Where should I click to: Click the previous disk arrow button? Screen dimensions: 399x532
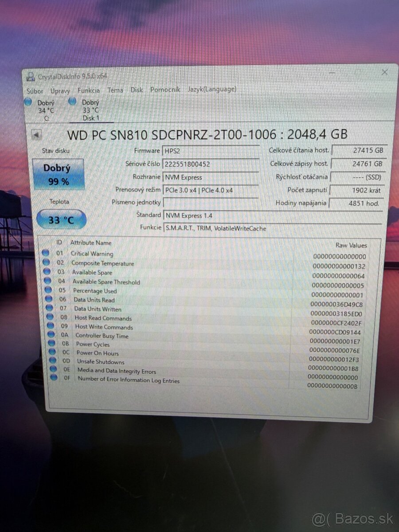(37, 135)
